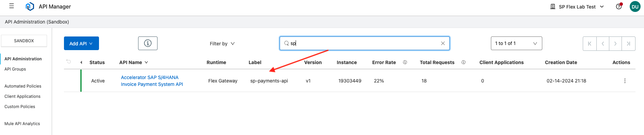Viewport: 644px width, 135px height.
Task: Click the refresh icon in the table header
Action: click(69, 62)
